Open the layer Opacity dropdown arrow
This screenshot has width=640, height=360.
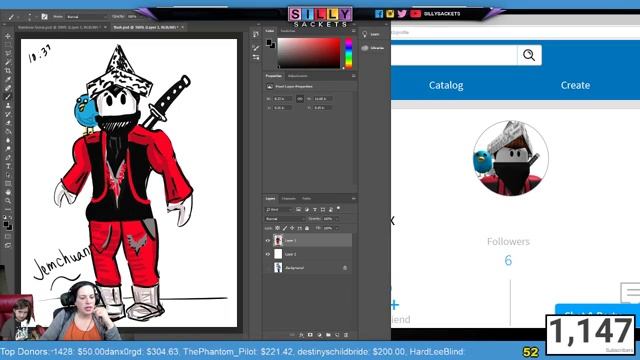point(337,219)
